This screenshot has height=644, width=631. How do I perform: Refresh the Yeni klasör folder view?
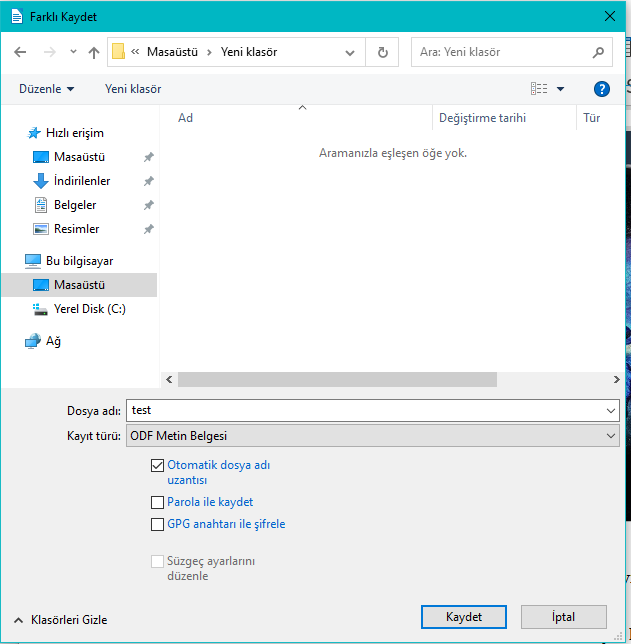tap(382, 52)
